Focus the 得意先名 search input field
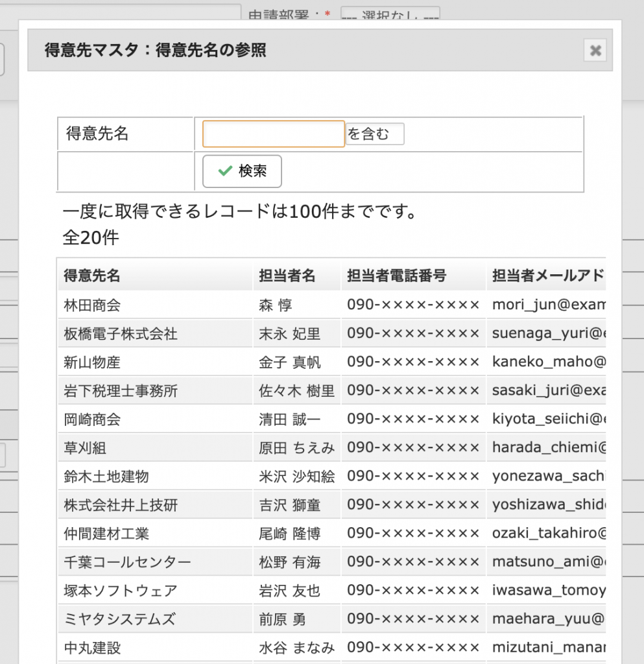This screenshot has height=664, width=644. [274, 134]
